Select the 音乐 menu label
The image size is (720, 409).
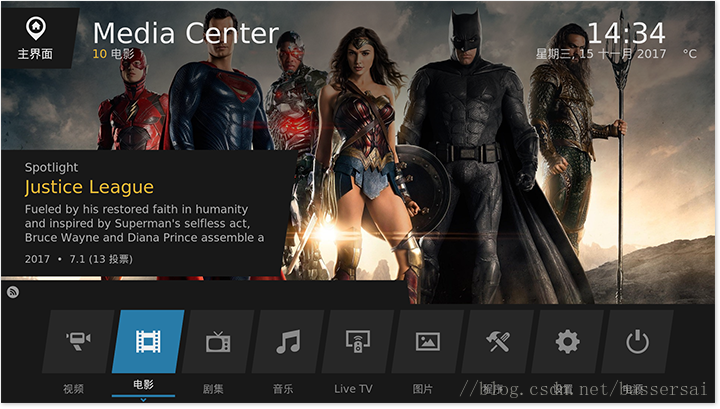coord(283,389)
